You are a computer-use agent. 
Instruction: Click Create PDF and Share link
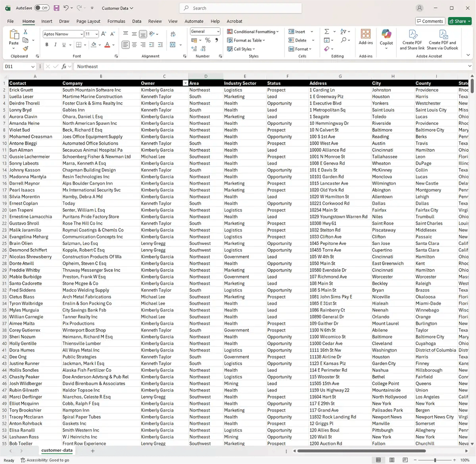[412, 40]
